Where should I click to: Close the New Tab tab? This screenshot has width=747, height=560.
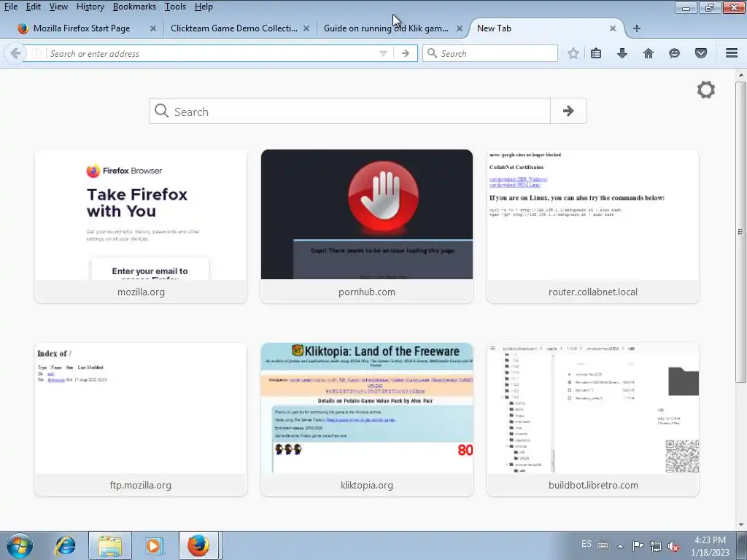(613, 28)
